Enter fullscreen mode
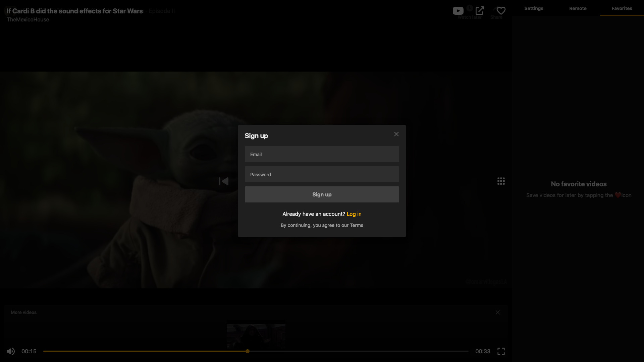Screen dimensions: 644x362 (x=501, y=351)
